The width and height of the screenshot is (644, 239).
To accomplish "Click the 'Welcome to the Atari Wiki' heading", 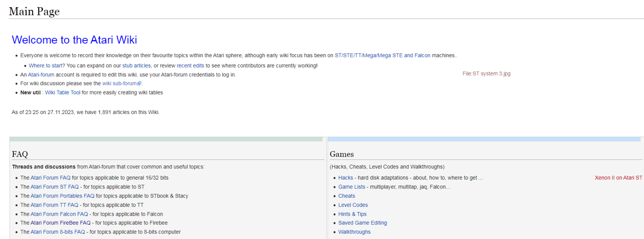I will [x=74, y=40].
